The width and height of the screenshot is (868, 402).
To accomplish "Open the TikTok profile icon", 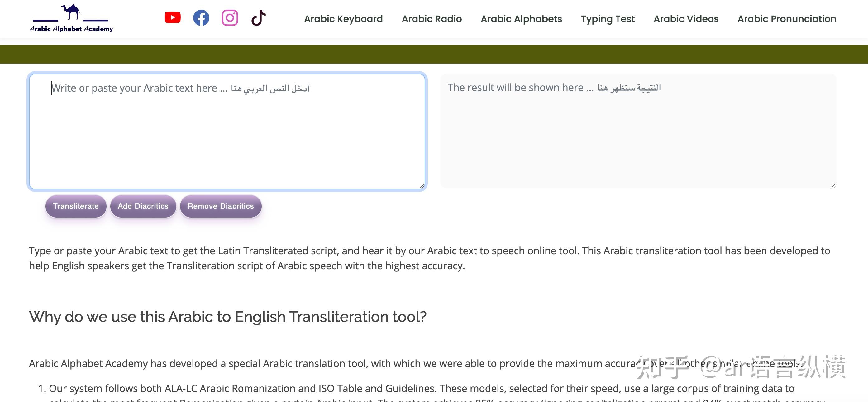I will pos(259,18).
